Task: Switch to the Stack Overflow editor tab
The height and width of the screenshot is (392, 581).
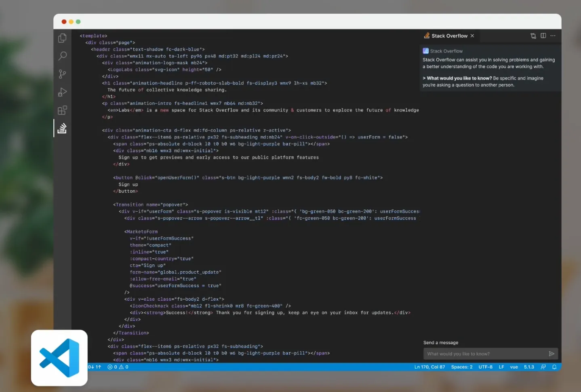Action: pos(449,36)
